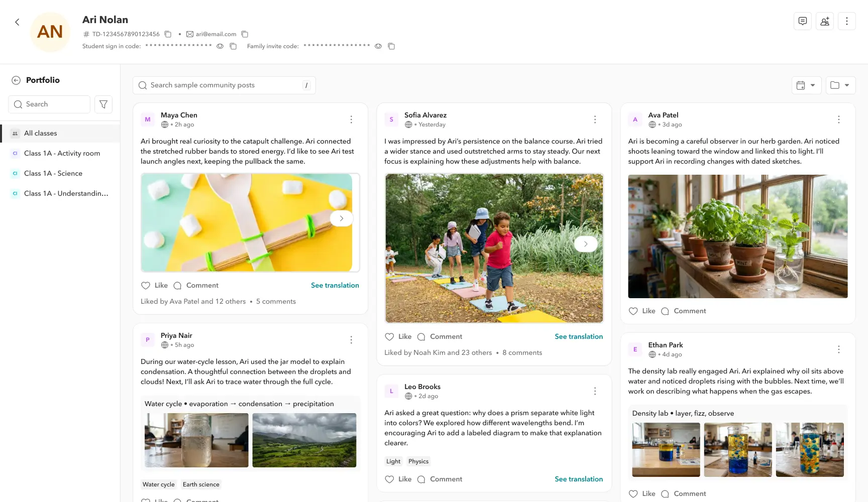Click the Portfolio Search field
The width and height of the screenshot is (868, 502).
49,104
